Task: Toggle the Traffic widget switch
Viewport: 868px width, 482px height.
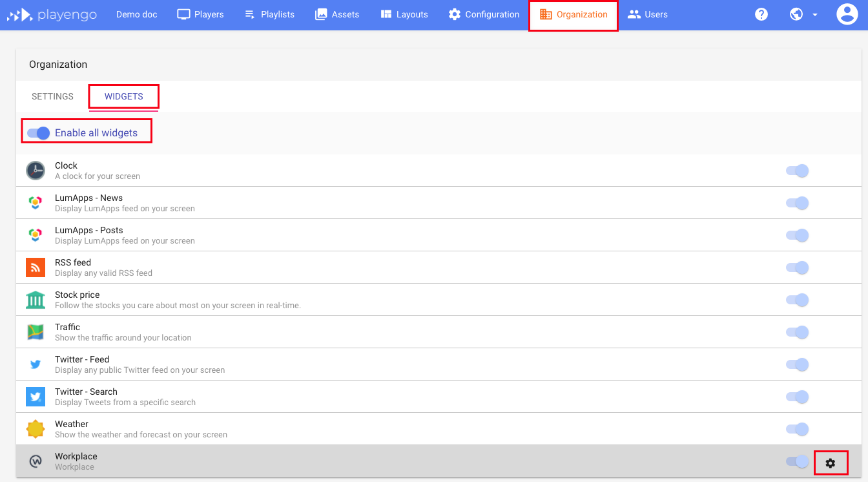Action: click(x=797, y=332)
